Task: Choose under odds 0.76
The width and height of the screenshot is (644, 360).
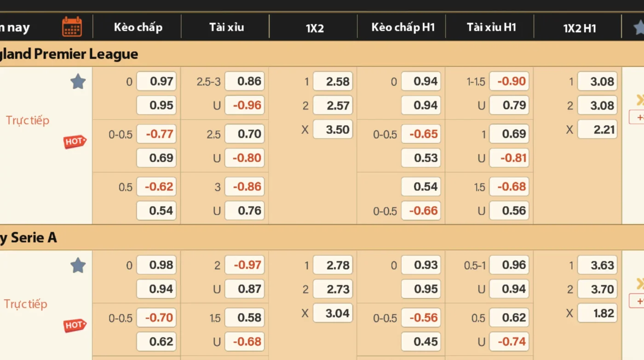Action: [245, 211]
